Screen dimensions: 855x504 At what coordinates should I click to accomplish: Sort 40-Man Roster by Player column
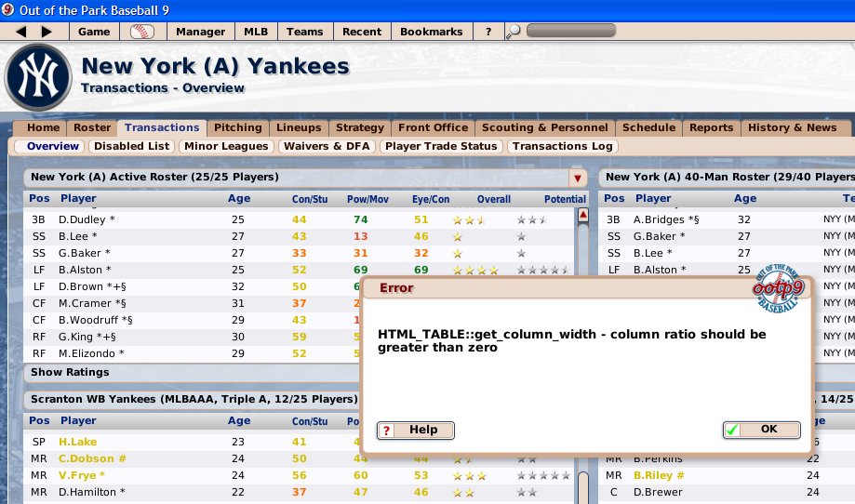653,198
